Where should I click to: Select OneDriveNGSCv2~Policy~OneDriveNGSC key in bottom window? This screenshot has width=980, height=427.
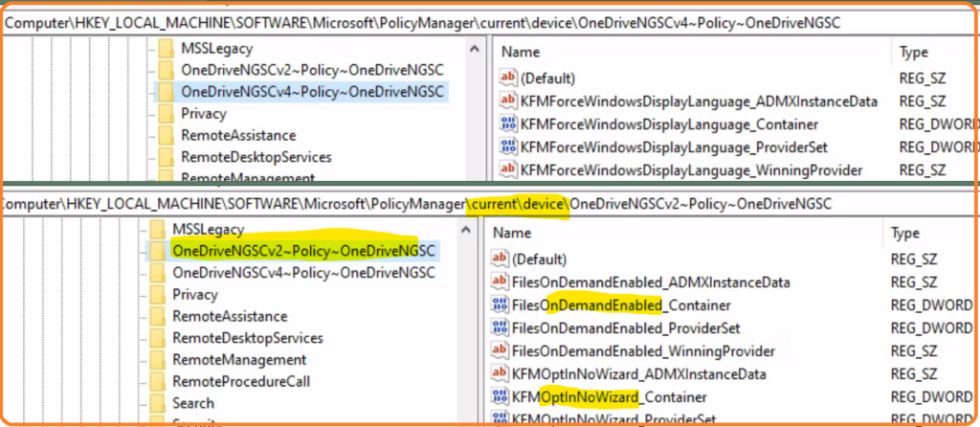pyautogui.click(x=303, y=251)
